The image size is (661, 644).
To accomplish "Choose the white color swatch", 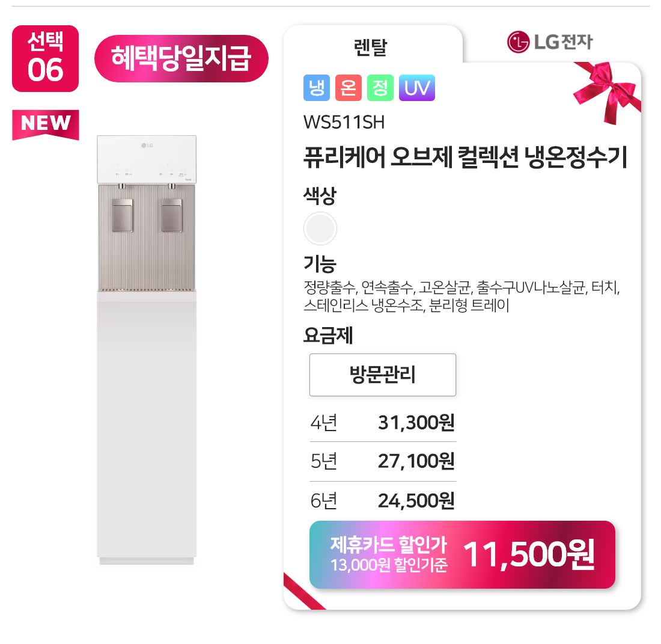I will tap(320, 228).
